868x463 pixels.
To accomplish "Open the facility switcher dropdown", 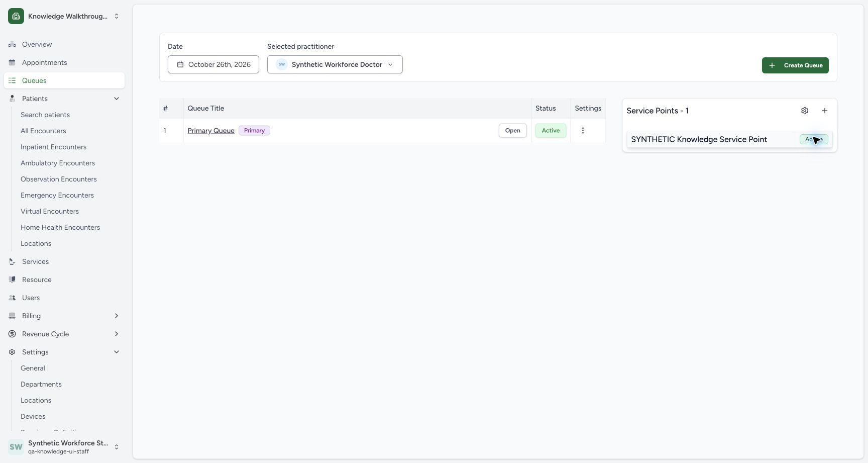I will tap(64, 16).
